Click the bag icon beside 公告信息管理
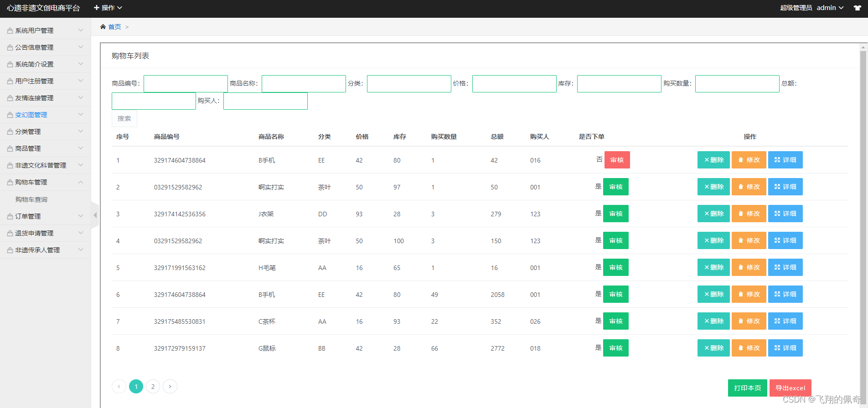 (10, 47)
